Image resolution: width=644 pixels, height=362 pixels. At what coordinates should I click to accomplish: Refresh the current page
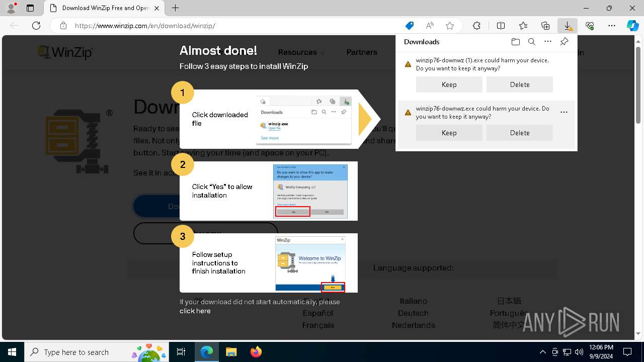coord(36,26)
